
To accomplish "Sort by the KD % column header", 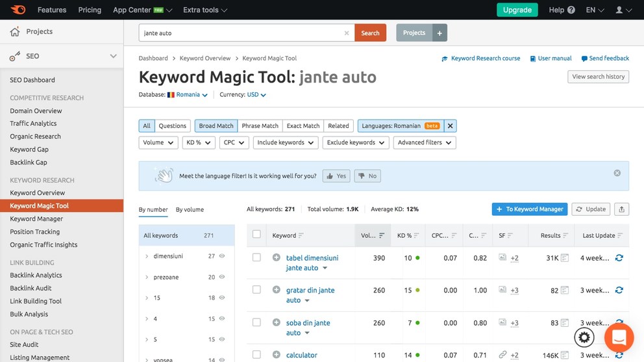I will [x=408, y=235].
